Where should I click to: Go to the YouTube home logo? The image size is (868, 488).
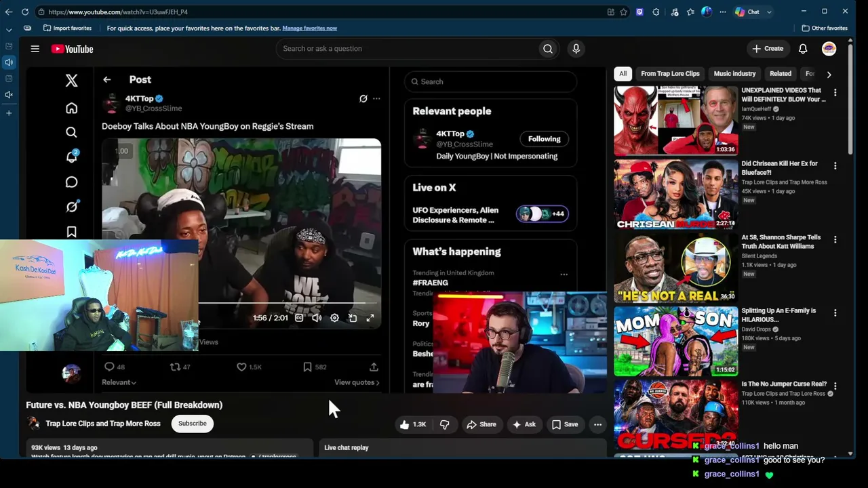72,49
